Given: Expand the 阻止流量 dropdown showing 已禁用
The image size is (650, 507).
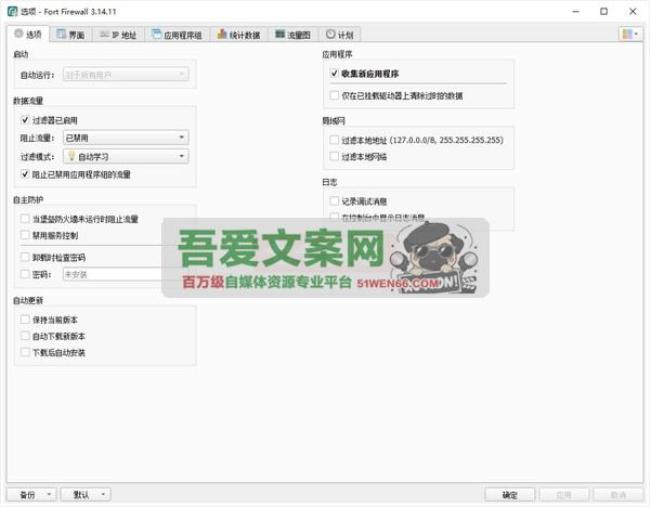Looking at the screenshot, I should 125,137.
